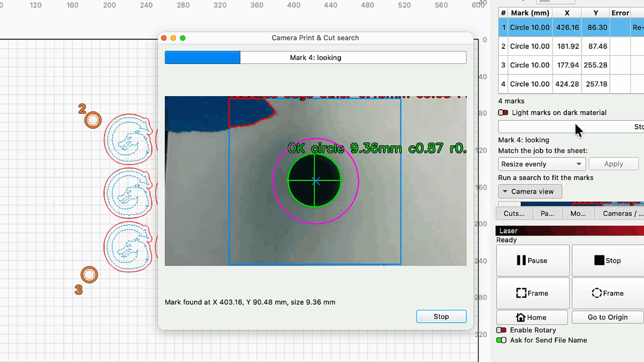644x362 pixels.
Task: Click the X column header
Action: tap(567, 13)
